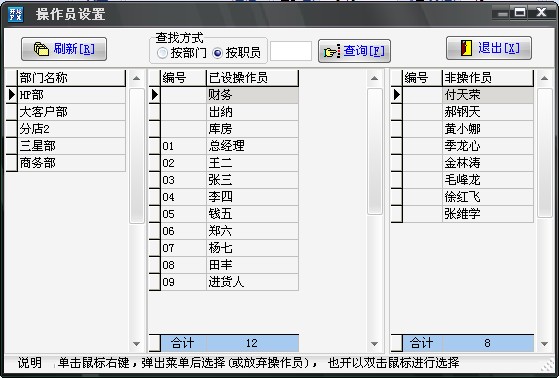Image resolution: width=559 pixels, height=378 pixels.
Task: Select the 按部门 radio option
Action: (x=182, y=53)
